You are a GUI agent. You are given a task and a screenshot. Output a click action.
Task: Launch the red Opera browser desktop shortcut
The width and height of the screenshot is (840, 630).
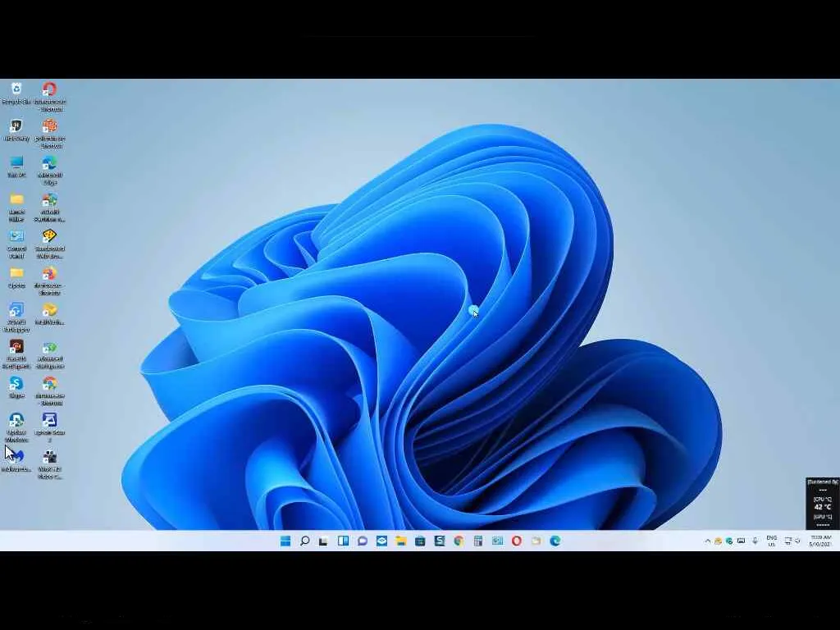click(49, 96)
